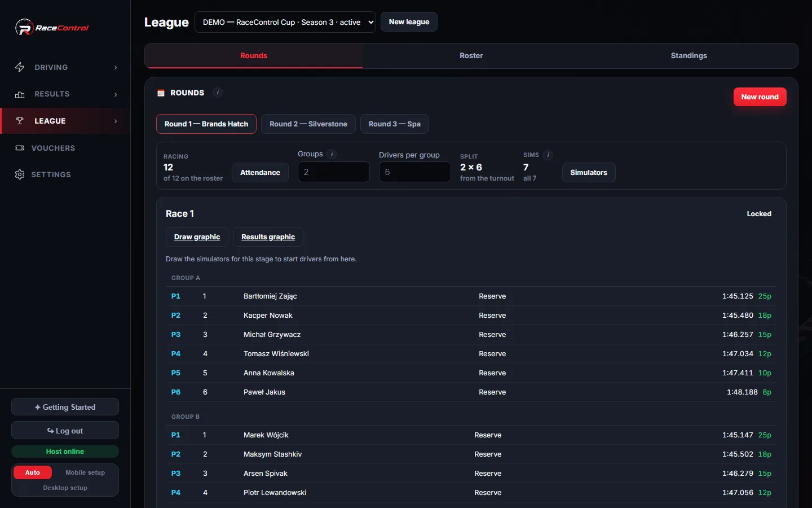Viewport: 812px width, 508px height.
Task: Click driver name Marek Wójcik
Action: tap(266, 435)
